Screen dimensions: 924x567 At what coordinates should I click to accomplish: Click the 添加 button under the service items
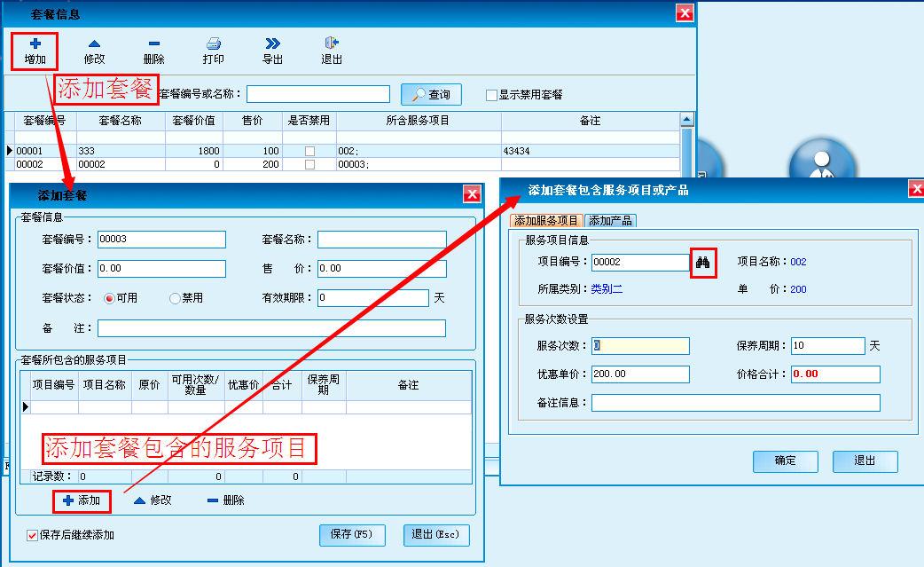click(82, 500)
